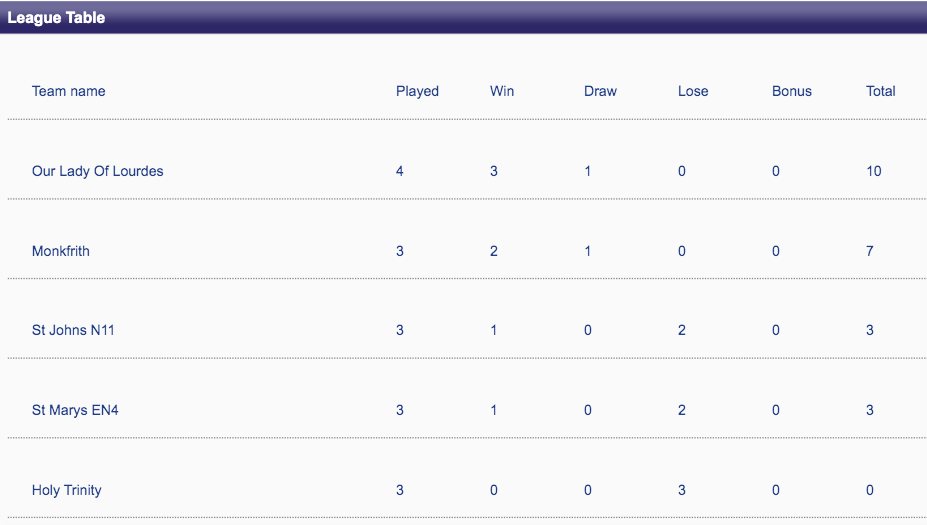Image resolution: width=927 pixels, height=525 pixels.
Task: Click the Played column header
Action: pos(417,91)
